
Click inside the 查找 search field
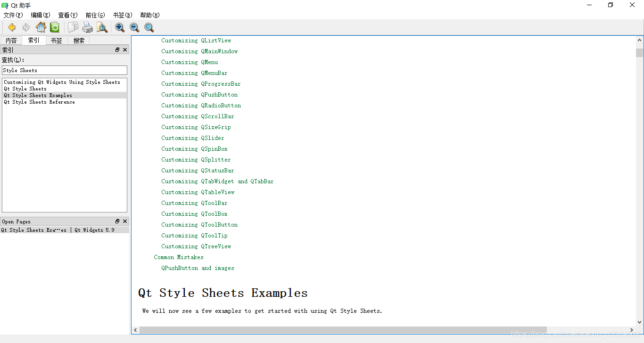[64, 70]
